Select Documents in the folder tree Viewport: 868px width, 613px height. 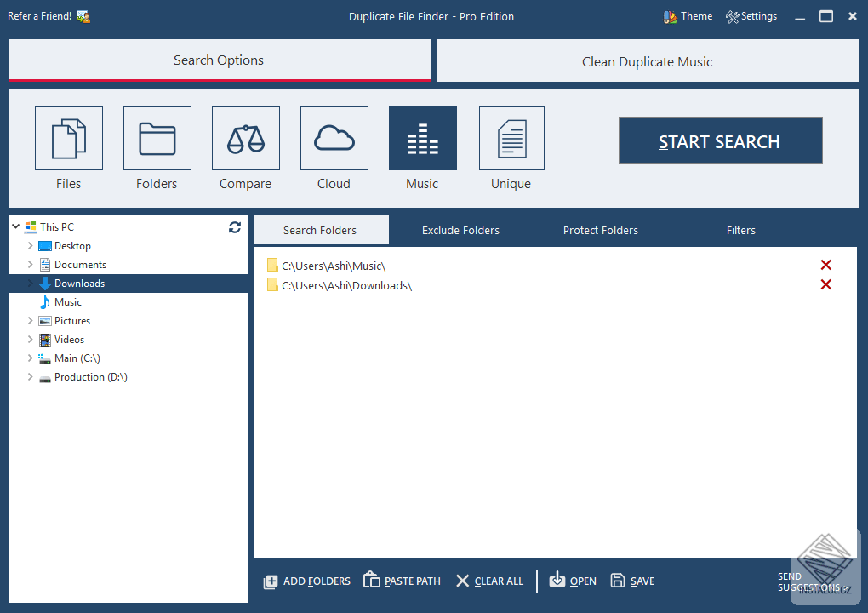click(x=80, y=265)
